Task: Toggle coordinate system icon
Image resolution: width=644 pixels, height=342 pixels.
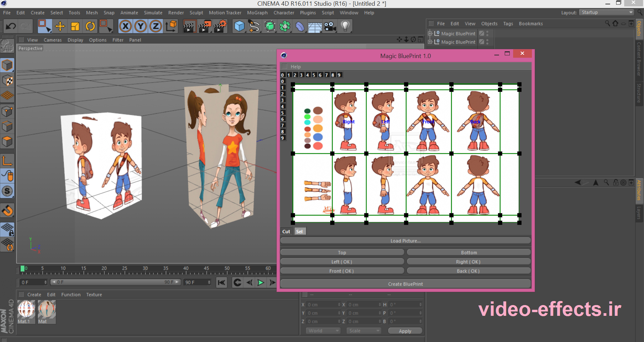Action: (x=171, y=26)
